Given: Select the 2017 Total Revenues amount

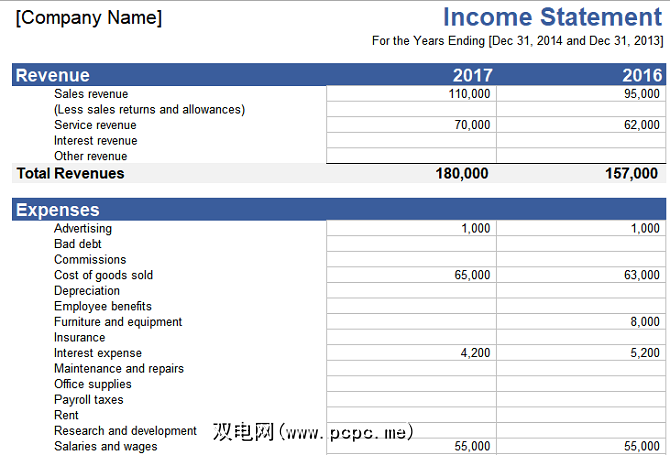Looking at the screenshot, I should coord(461,173).
